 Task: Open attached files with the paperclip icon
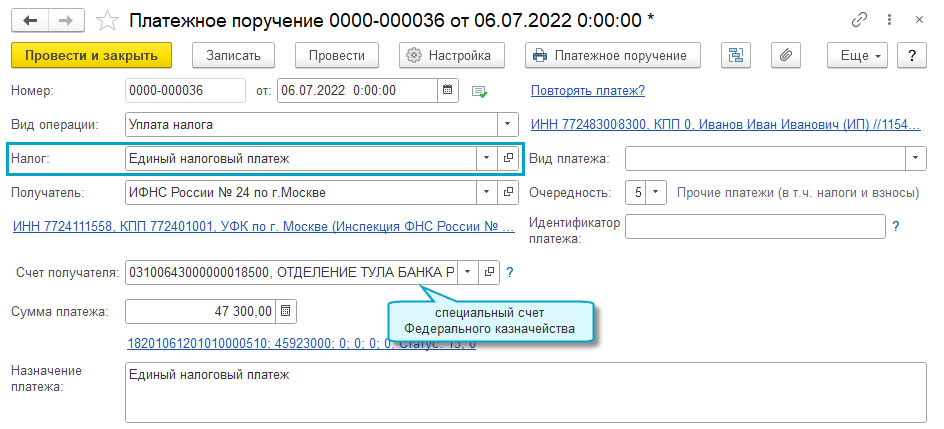(x=786, y=55)
